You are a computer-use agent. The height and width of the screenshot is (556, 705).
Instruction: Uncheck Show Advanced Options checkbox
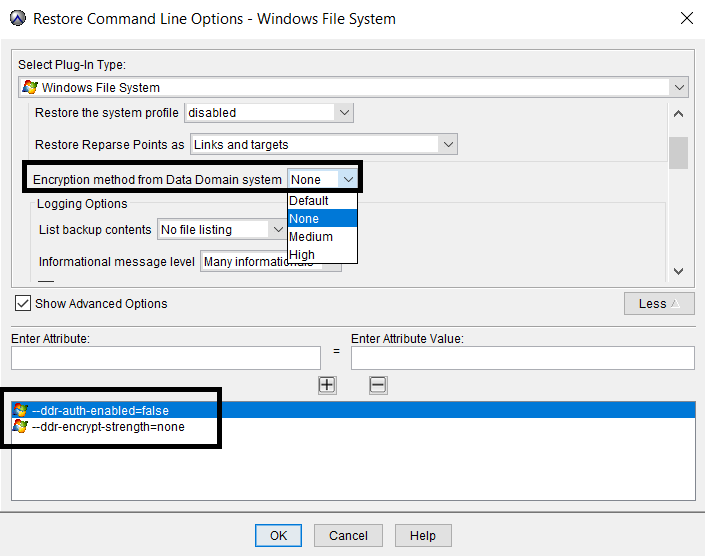(x=23, y=303)
